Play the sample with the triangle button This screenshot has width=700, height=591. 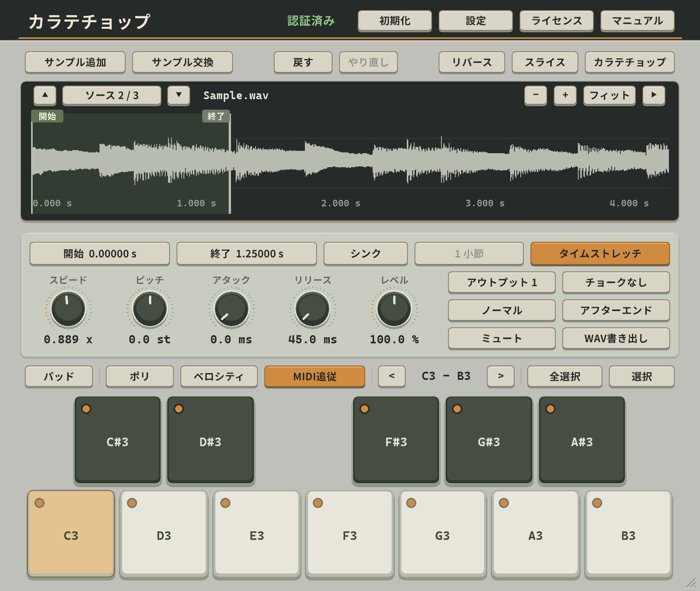(x=654, y=95)
